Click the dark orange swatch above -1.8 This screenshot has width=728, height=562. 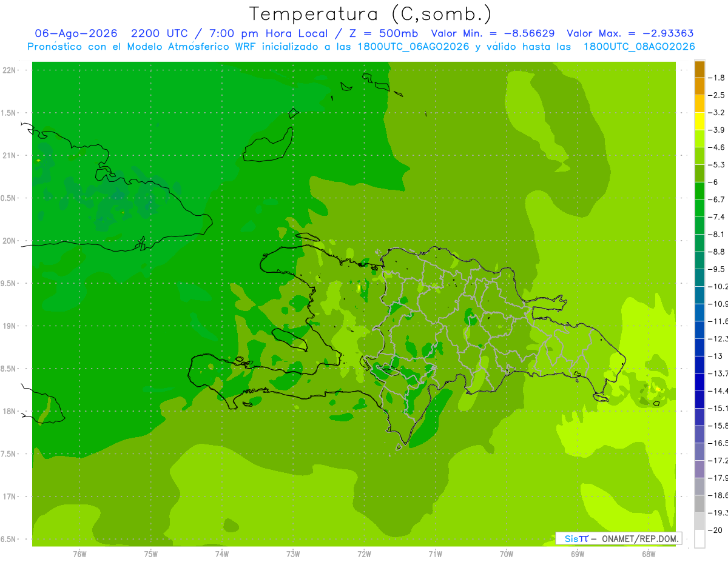tap(699, 69)
